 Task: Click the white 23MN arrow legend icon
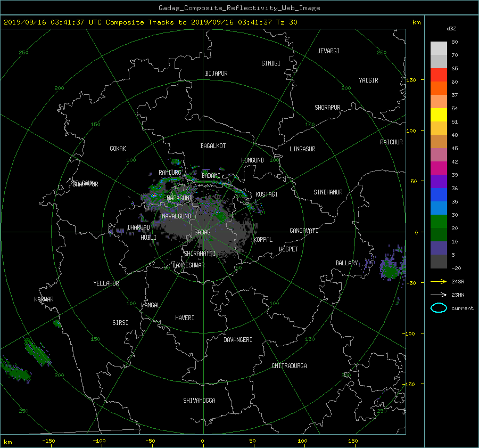tap(439, 295)
